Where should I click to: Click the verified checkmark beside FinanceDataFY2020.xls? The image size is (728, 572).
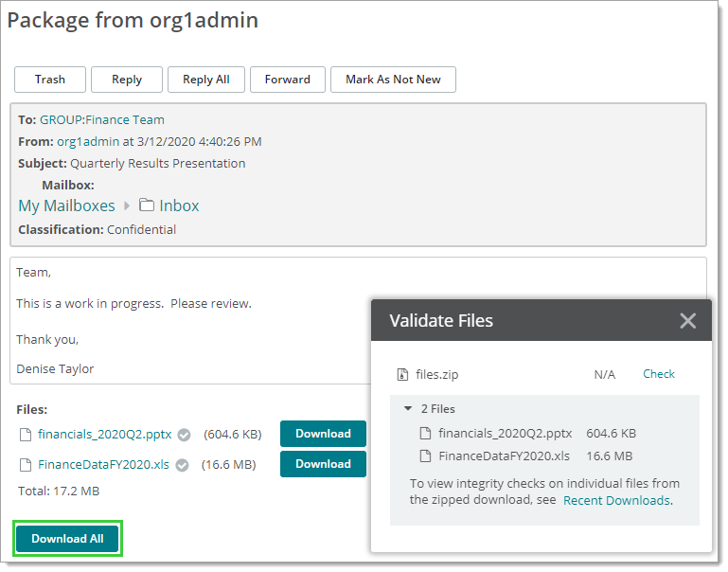tap(182, 465)
